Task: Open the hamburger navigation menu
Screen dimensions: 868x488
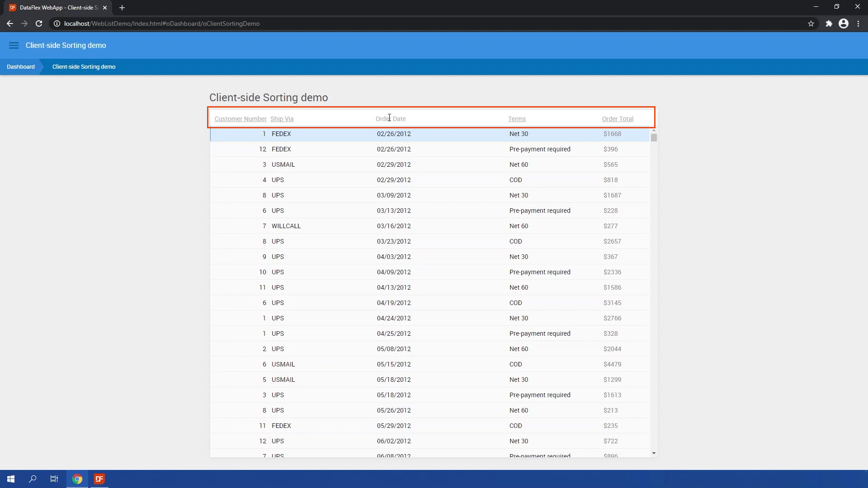Action: pos(14,45)
